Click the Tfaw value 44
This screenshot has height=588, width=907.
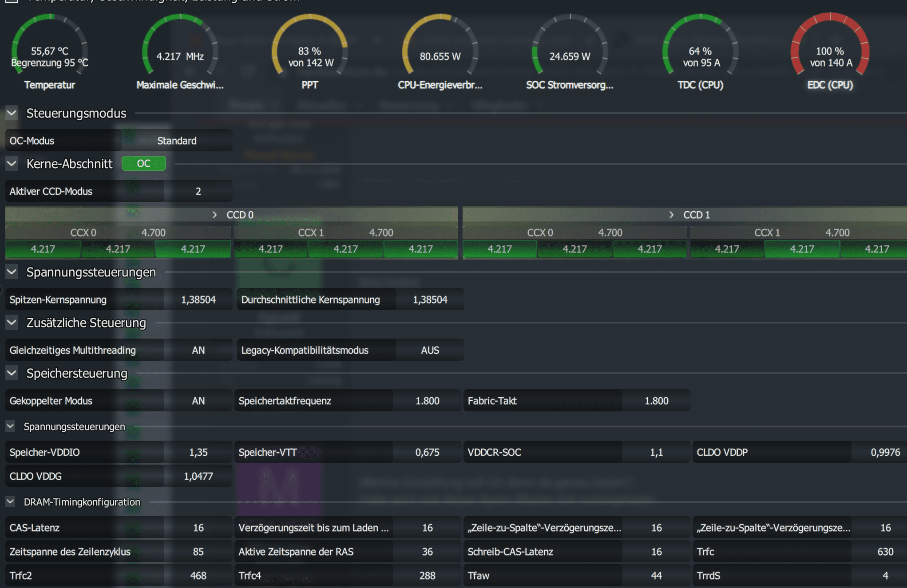pos(656,576)
